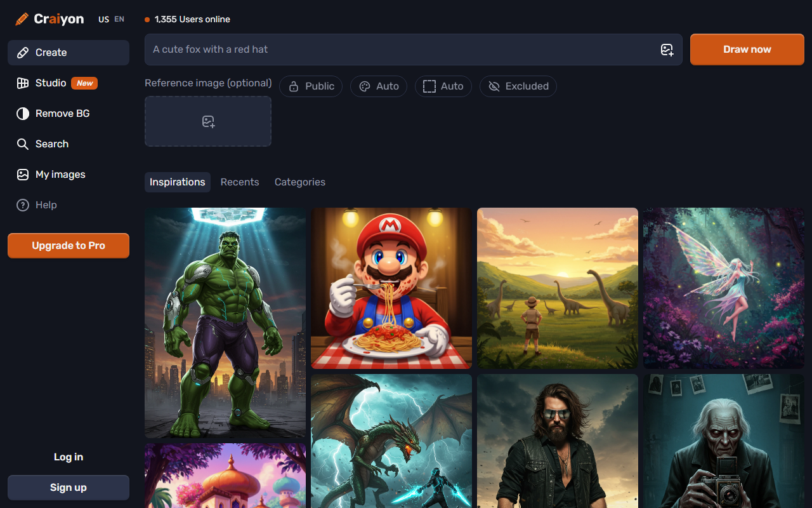Click the lock icon on Public pill

pos(294,86)
